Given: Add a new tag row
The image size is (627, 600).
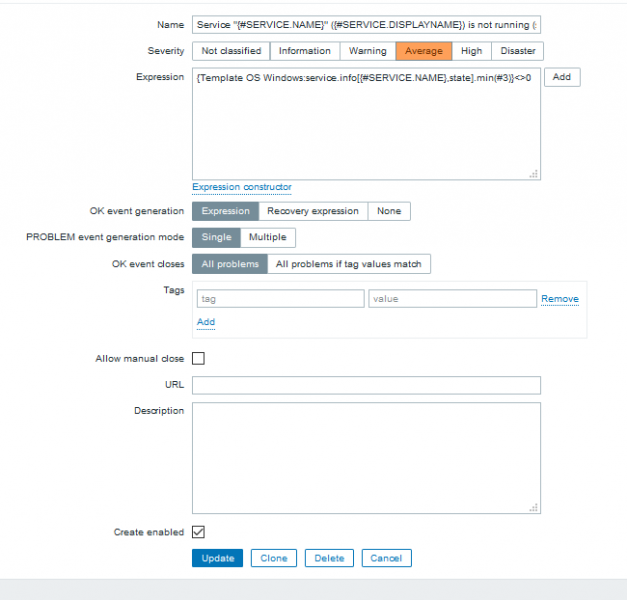Looking at the screenshot, I should tap(205, 322).
